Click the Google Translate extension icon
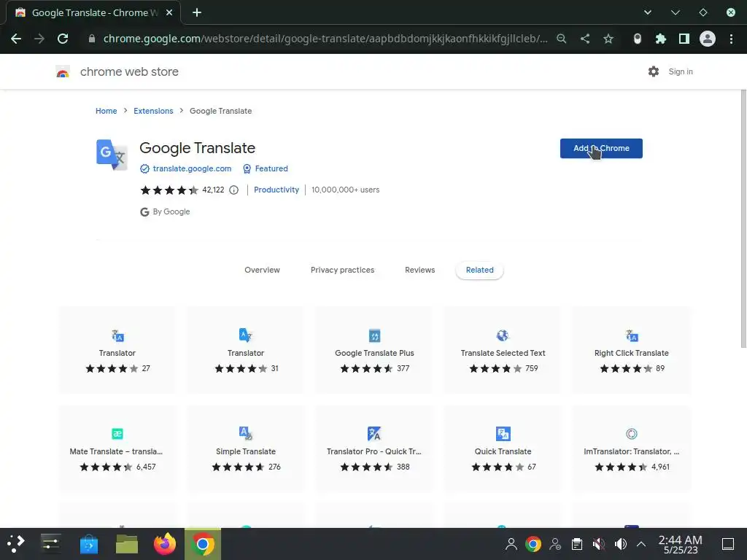 pyautogui.click(x=112, y=155)
